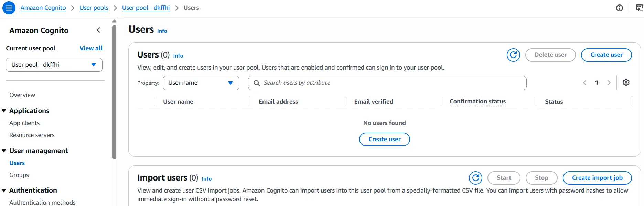Open Groups in the sidebar
644x206 pixels.
(19, 175)
